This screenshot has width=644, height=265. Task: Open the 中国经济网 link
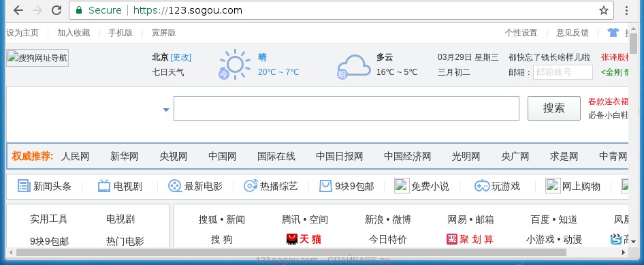click(407, 157)
